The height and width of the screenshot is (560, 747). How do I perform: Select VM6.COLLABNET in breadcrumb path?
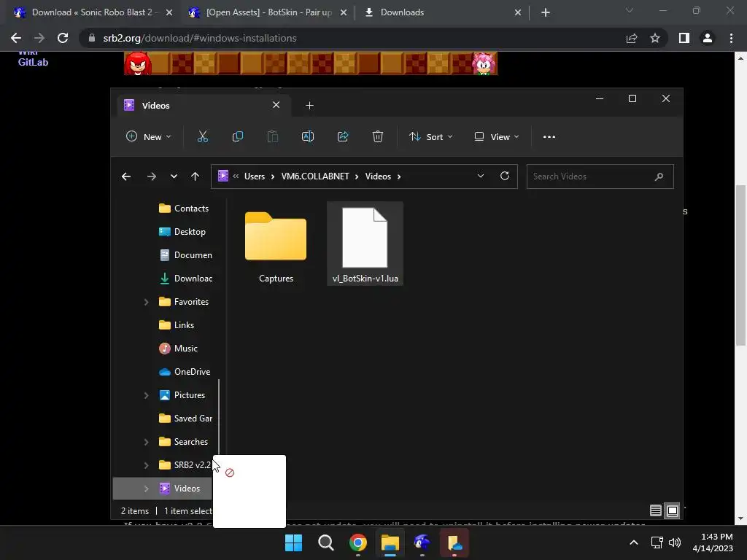(315, 176)
